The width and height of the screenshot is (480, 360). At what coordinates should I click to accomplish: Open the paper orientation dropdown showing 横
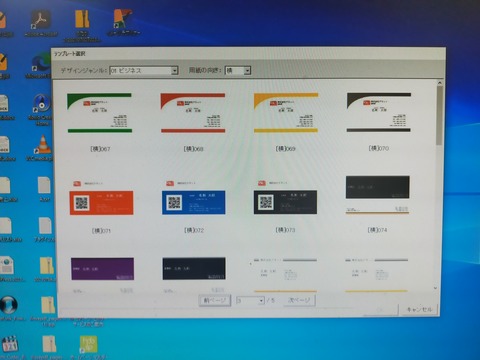(238, 70)
